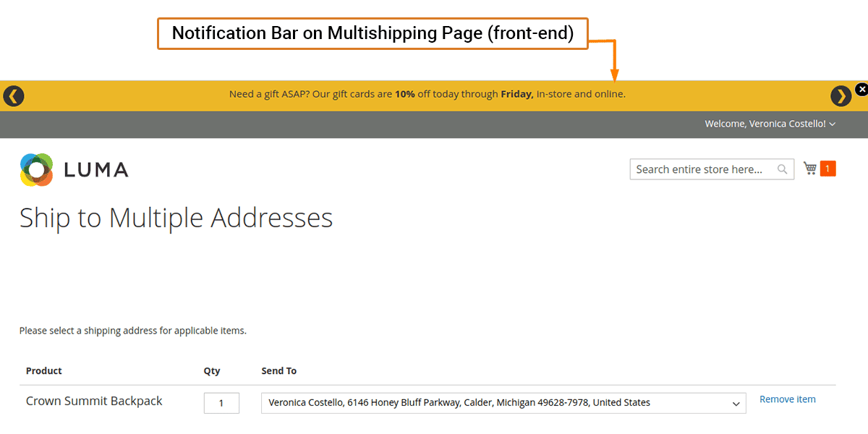Click the Luma circular logo icon
Image resolution: width=868 pixels, height=434 pixels.
pos(37,170)
